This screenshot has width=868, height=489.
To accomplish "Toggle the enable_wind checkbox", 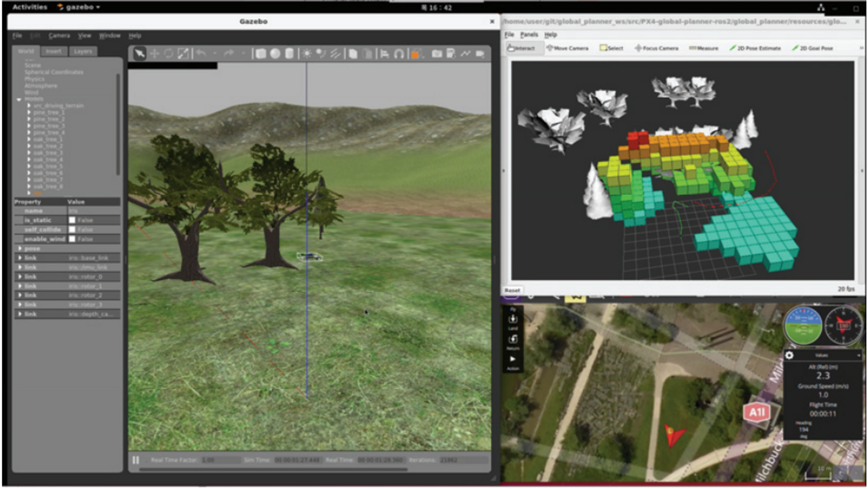I will [x=72, y=239].
